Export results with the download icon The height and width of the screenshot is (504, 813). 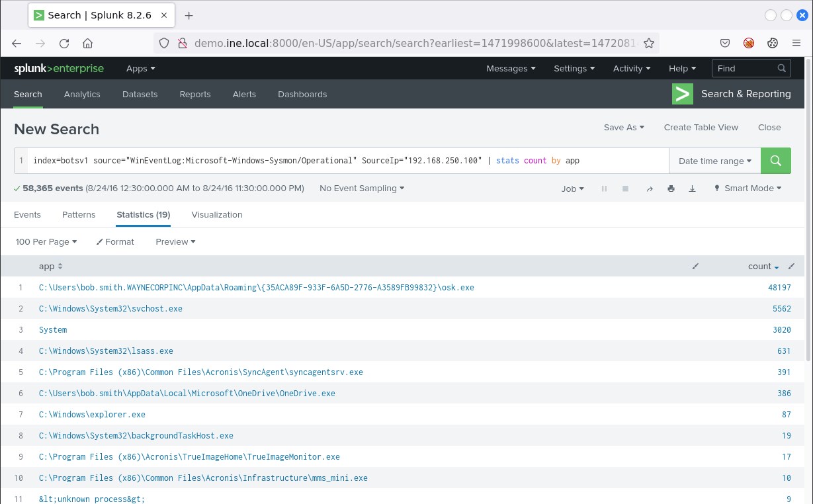click(x=692, y=189)
